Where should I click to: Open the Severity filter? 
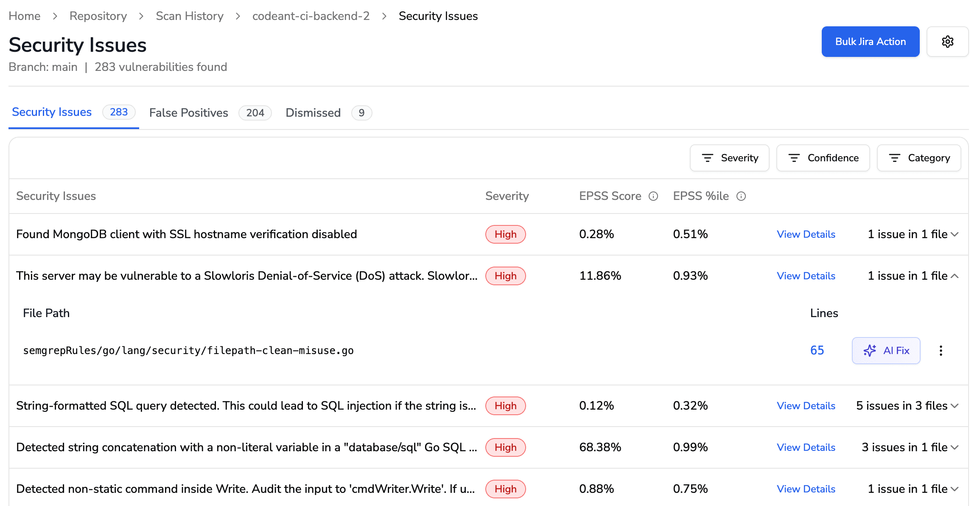pyautogui.click(x=729, y=158)
